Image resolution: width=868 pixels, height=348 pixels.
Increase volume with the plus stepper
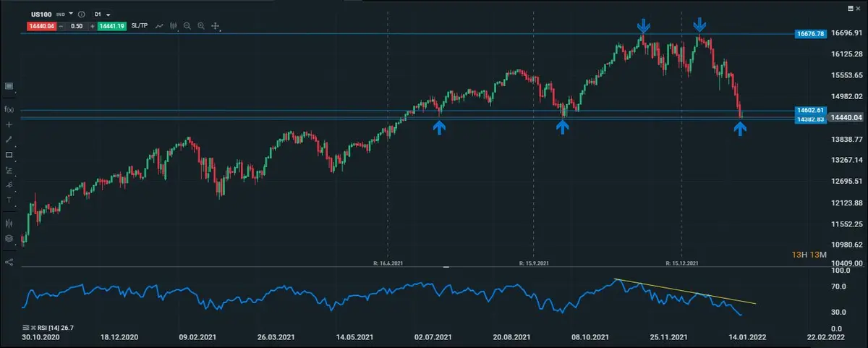click(x=92, y=26)
